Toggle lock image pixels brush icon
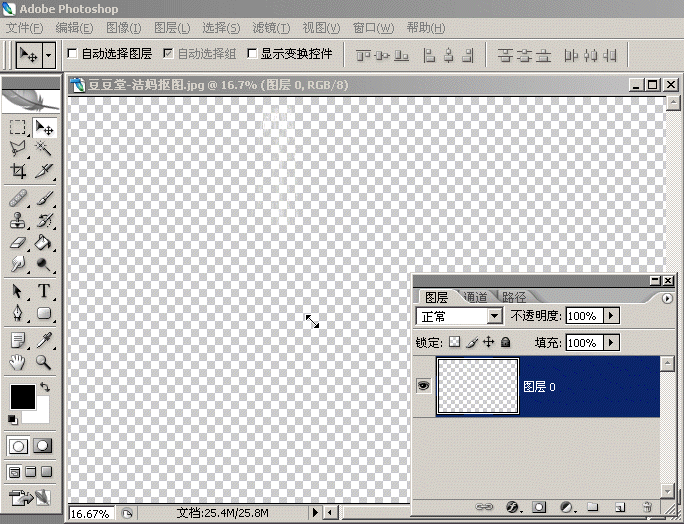The image size is (684, 524). (x=472, y=342)
